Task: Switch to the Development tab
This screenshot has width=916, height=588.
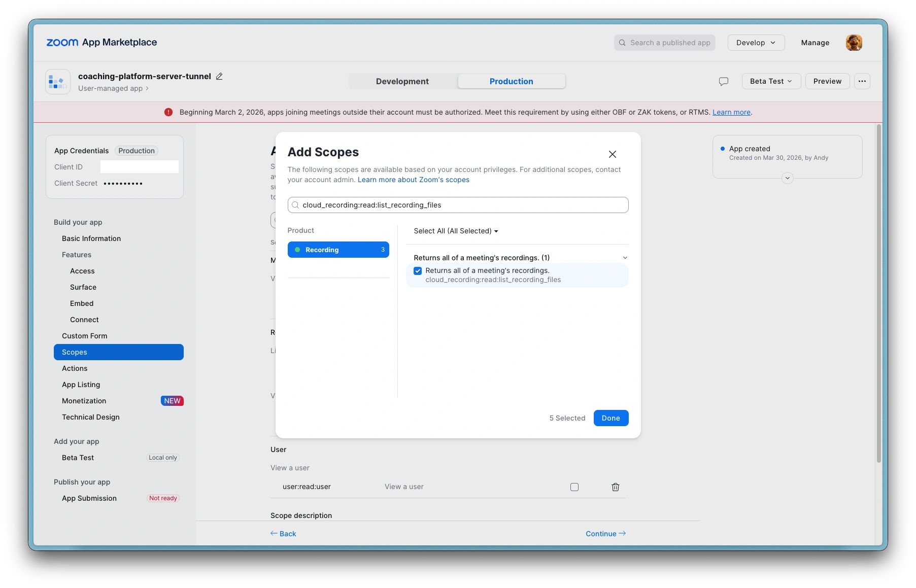Action: [402, 81]
